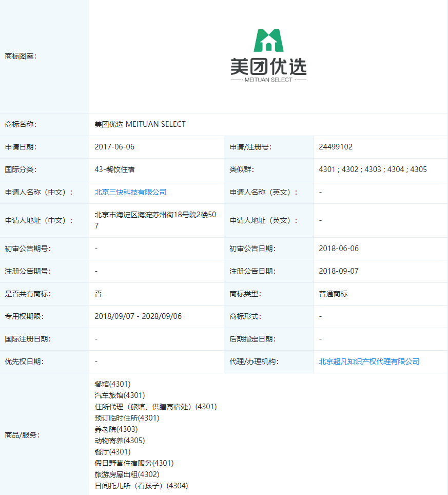Select service item 假日野营住宿服务(4301)

point(134,463)
